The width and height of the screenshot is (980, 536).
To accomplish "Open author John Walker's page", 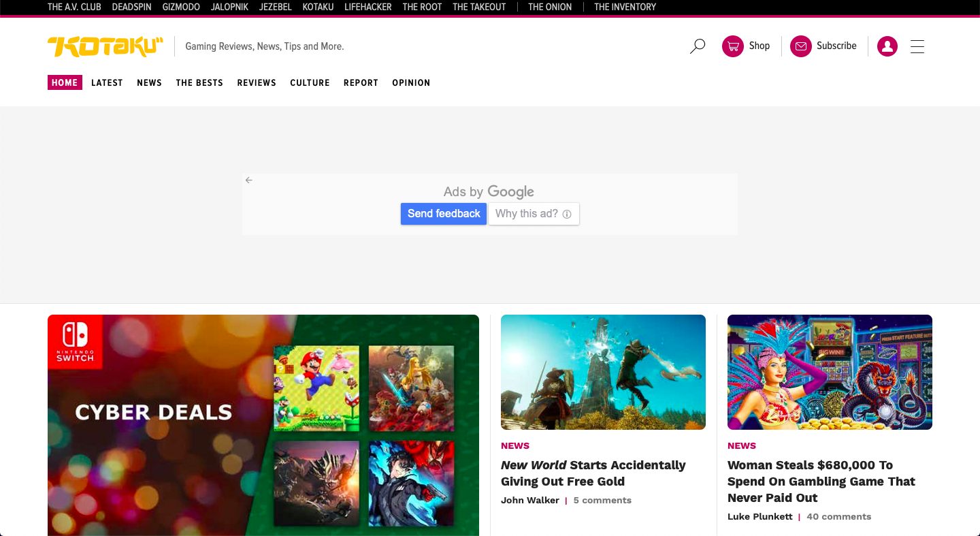I will click(530, 500).
